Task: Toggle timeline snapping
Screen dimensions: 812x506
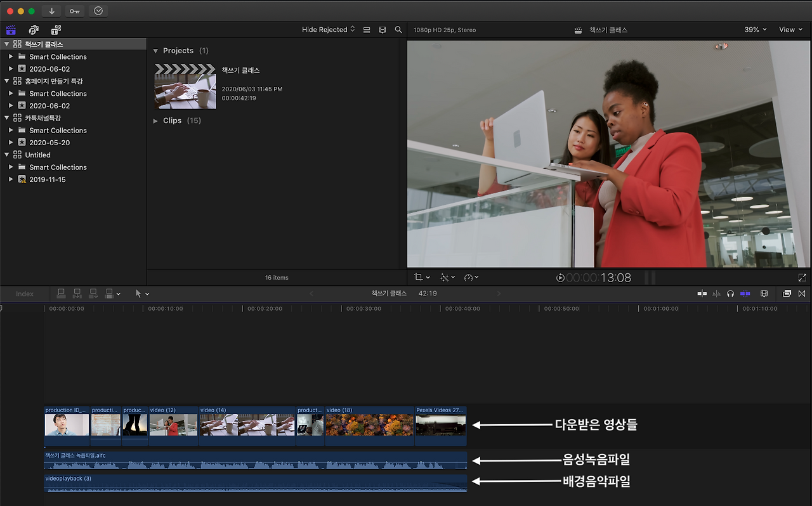Action: pos(745,294)
